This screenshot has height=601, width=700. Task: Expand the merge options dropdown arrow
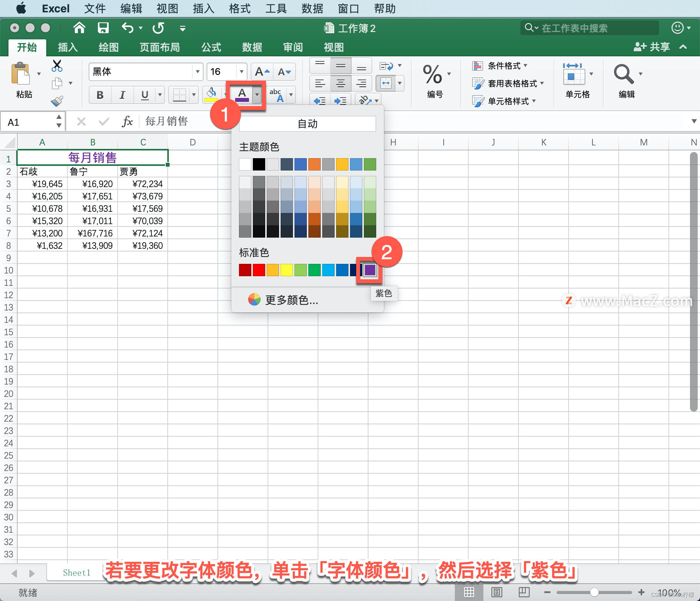(400, 83)
